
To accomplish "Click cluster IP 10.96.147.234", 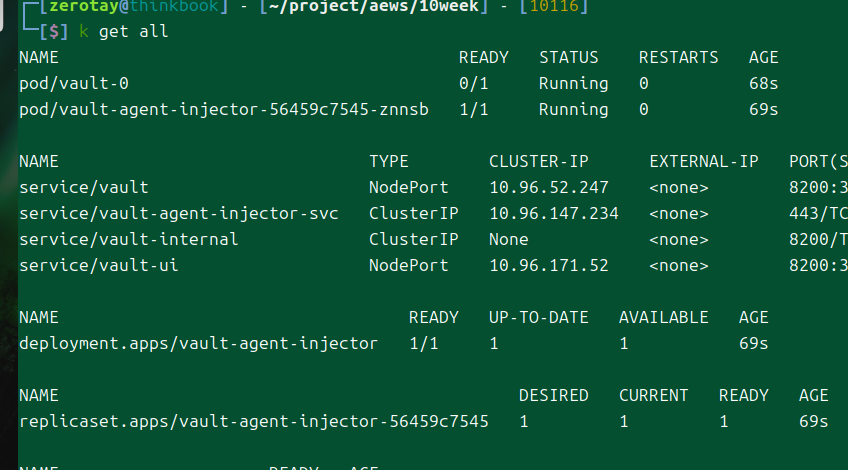I will pyautogui.click(x=554, y=213).
